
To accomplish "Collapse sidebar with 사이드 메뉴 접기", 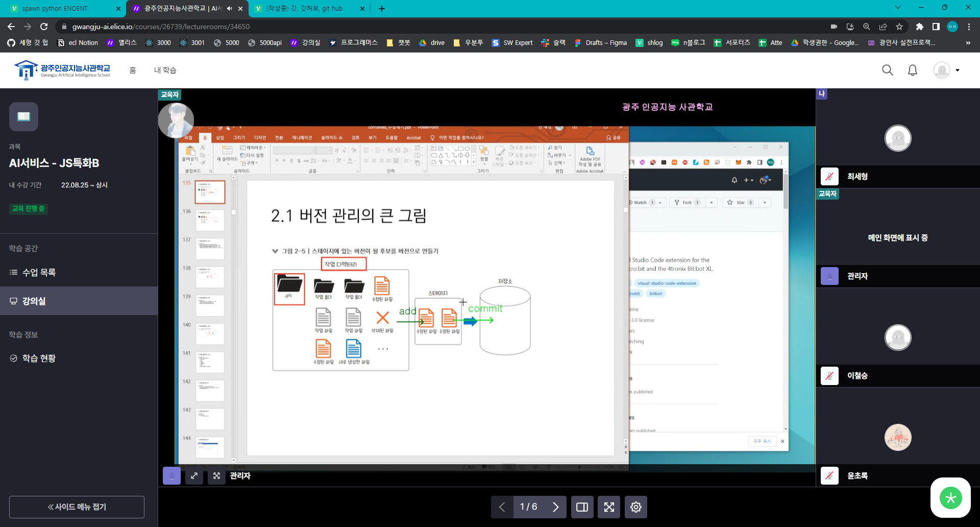I will point(77,507).
